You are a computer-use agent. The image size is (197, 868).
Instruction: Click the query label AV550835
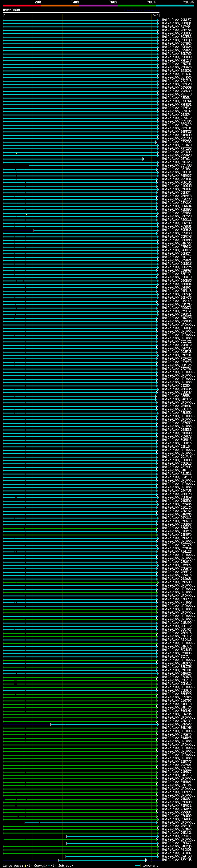(11, 10)
